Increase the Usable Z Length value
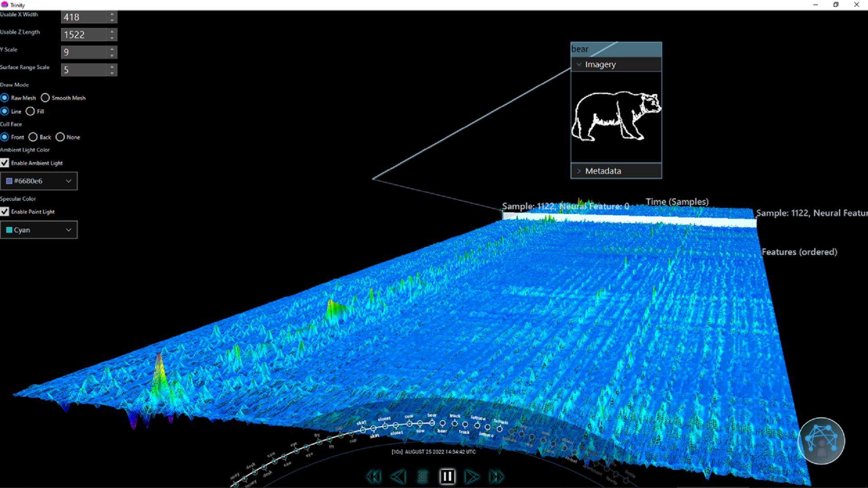 click(112, 32)
